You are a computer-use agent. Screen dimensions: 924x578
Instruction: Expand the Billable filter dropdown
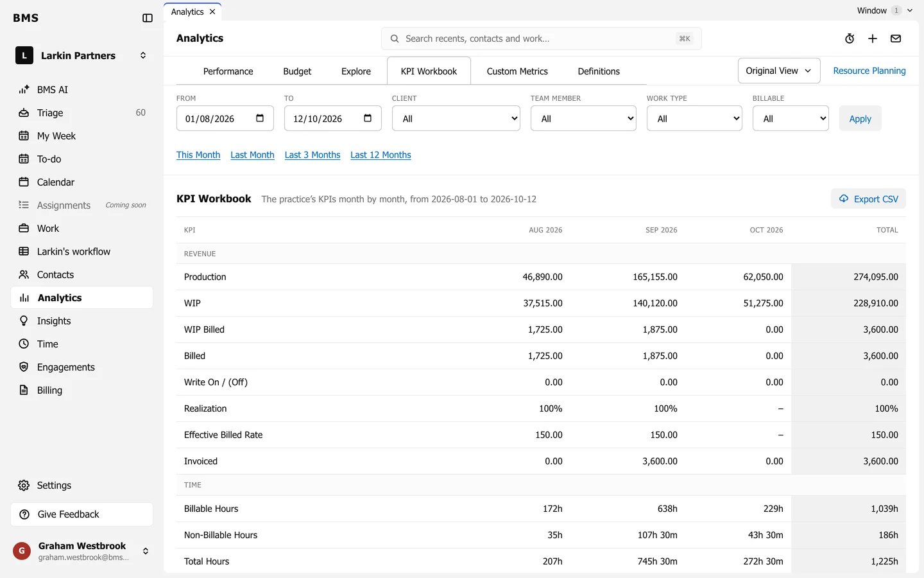[x=791, y=118]
